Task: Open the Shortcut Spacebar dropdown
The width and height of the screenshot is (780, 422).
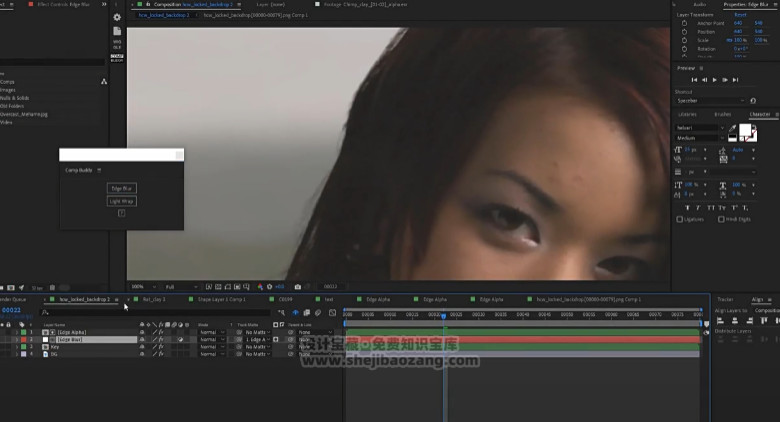Action: coord(710,101)
